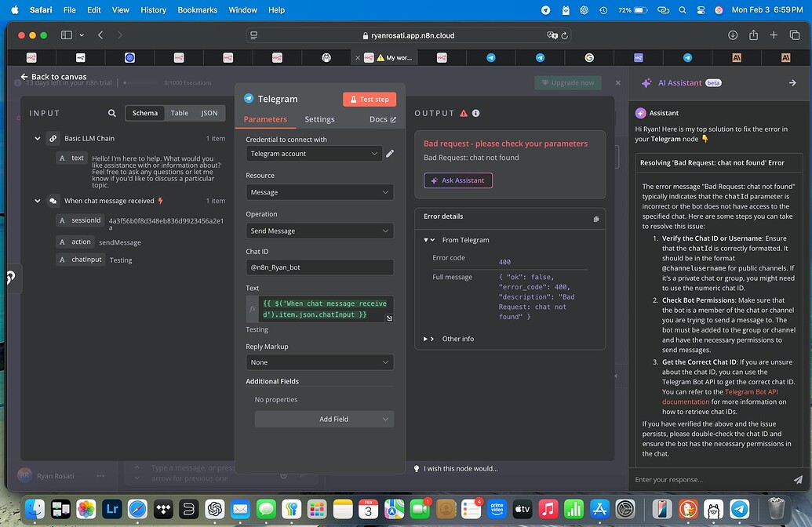
Task: Click the copy icon next to Error details
Action: point(596,217)
